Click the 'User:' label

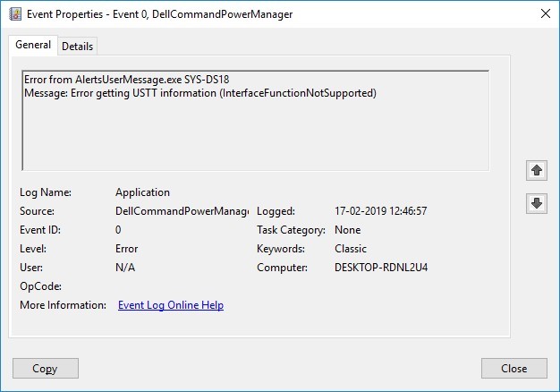point(31,268)
